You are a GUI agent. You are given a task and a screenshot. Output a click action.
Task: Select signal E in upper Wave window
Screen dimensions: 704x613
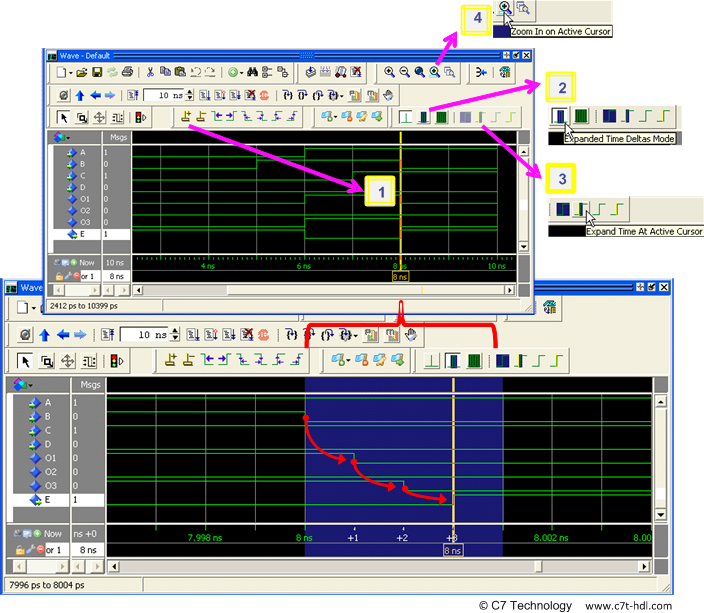77,234
